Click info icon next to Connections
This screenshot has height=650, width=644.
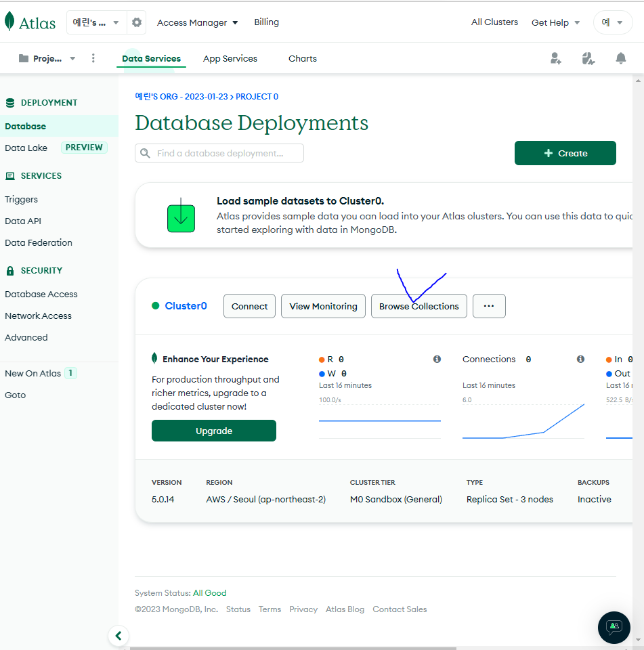580,359
